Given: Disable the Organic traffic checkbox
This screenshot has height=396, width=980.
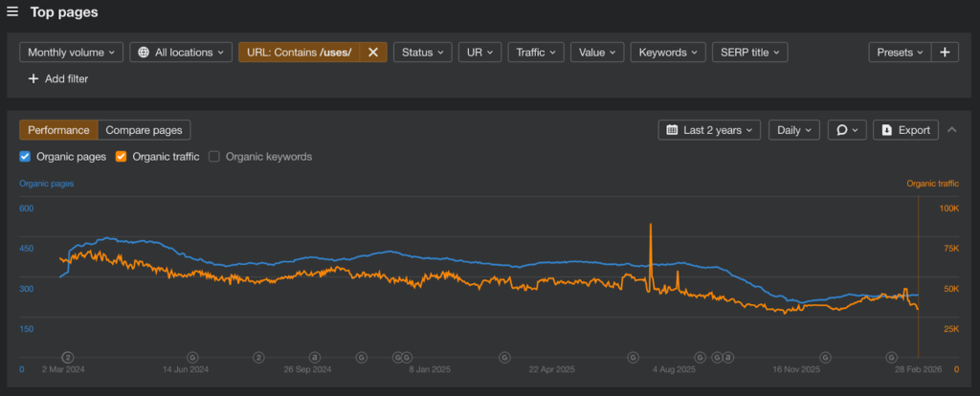Looking at the screenshot, I should [122, 156].
